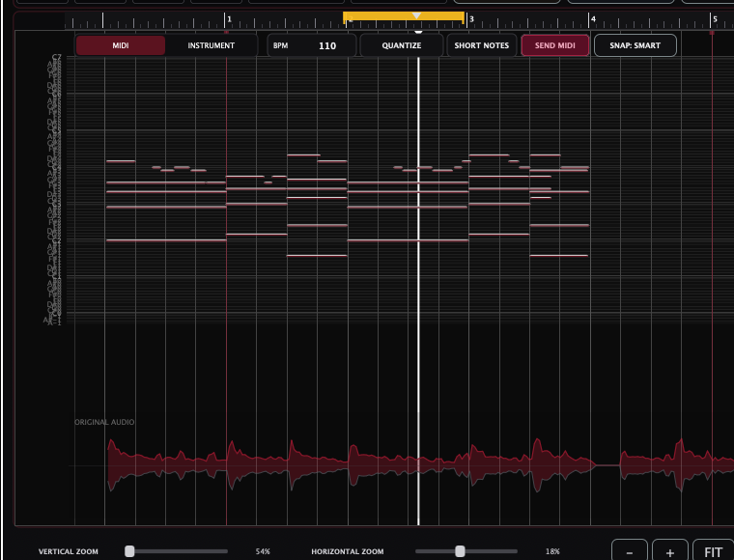Click bar 5 marker in the ruler
This screenshot has width=734, height=560.
click(715, 19)
